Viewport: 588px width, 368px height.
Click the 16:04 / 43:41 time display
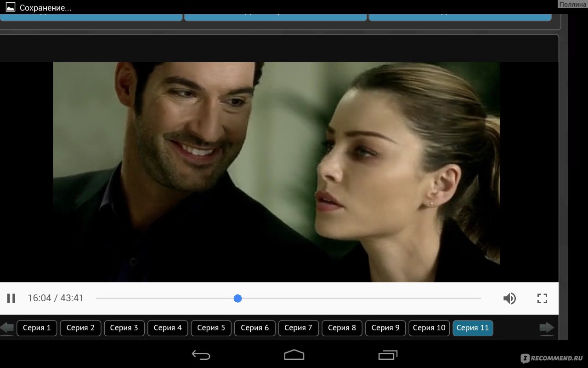point(56,298)
